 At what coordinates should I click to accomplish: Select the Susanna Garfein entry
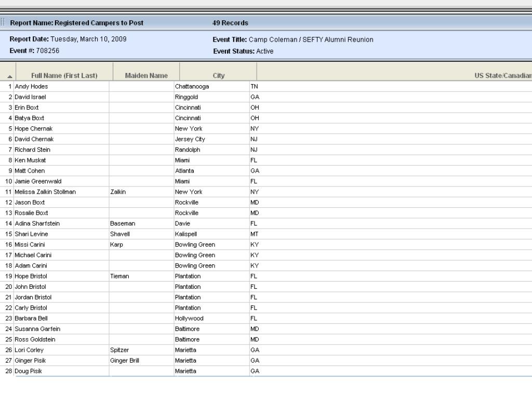[x=37, y=328]
